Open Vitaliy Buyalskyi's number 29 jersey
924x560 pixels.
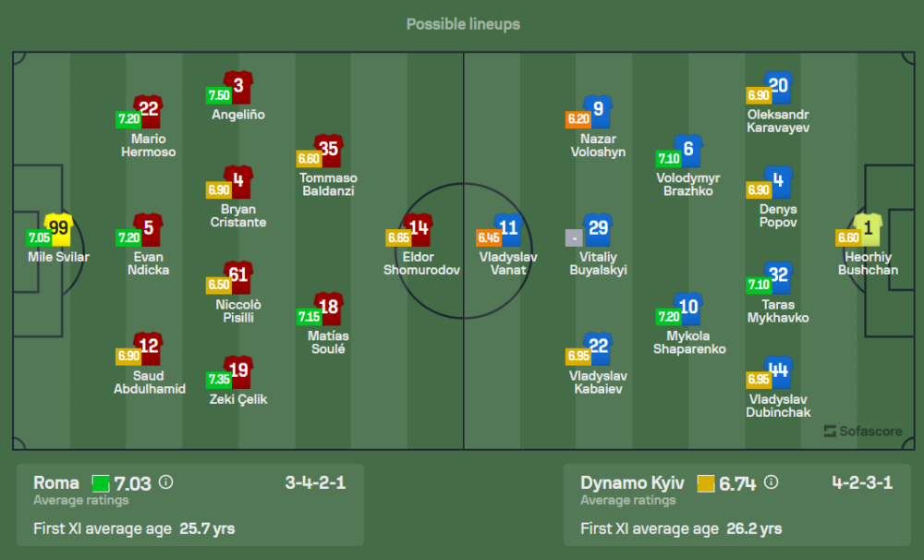599,228
